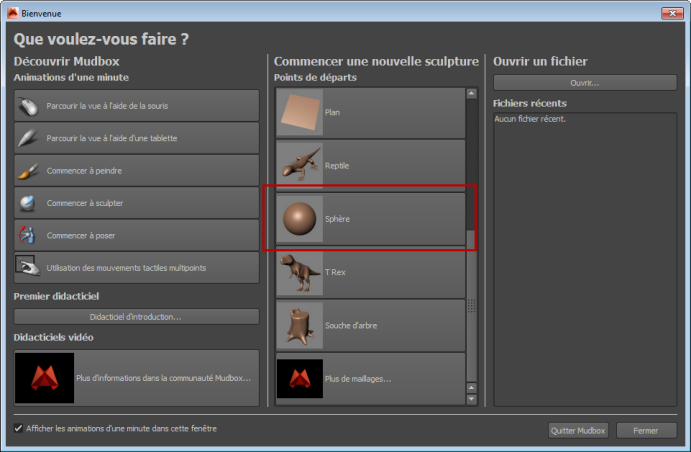Viewport: 691px width, 452px height.
Task: Choose the Plan starting point label
Action: coord(332,112)
